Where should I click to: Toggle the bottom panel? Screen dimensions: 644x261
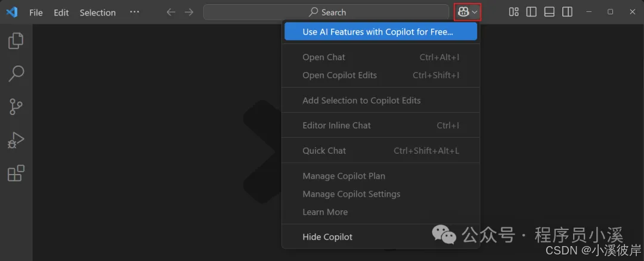click(x=550, y=12)
